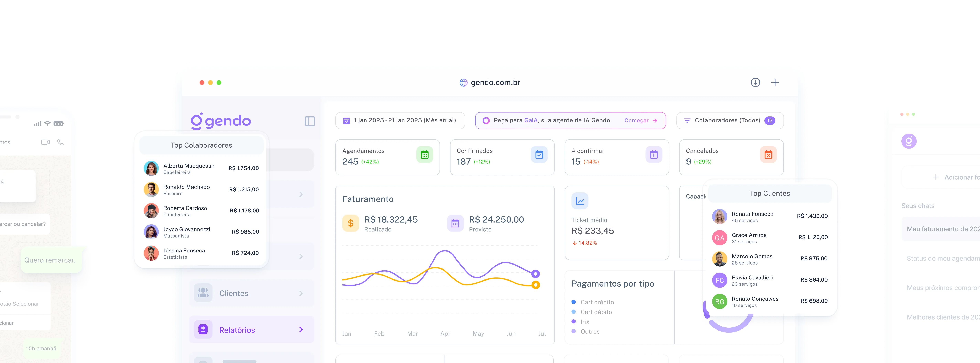Viewport: 980px width, 363px height.
Task: Tap the video call icon
Action: (45, 142)
